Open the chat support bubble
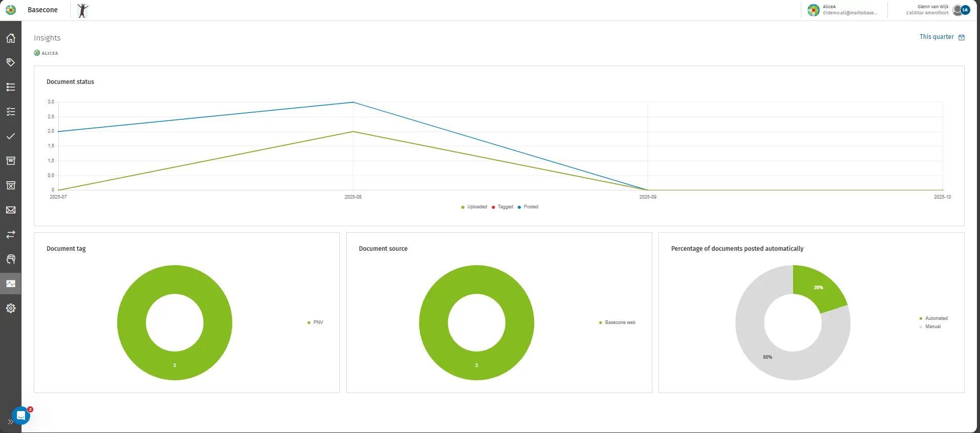The height and width of the screenshot is (433, 980). (21, 416)
